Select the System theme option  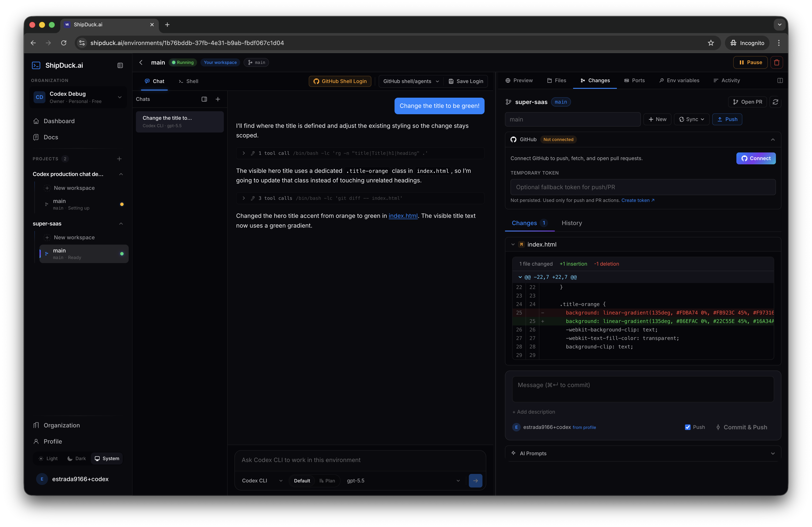(x=107, y=458)
